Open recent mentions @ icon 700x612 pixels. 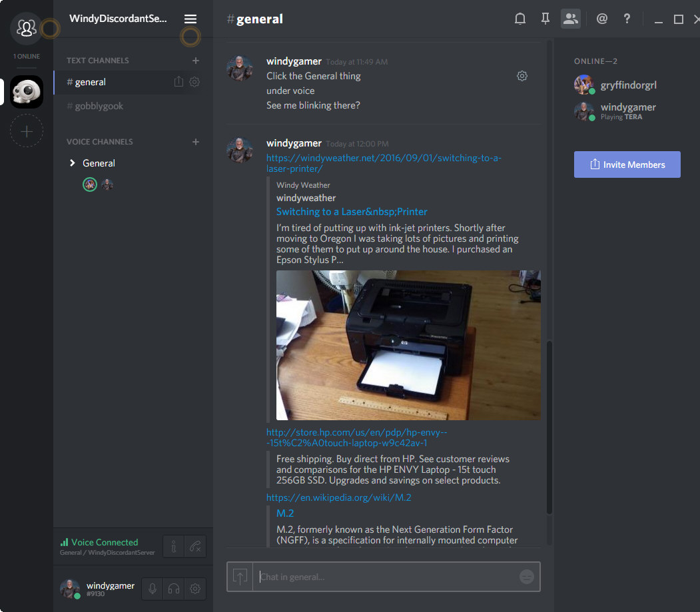602,19
